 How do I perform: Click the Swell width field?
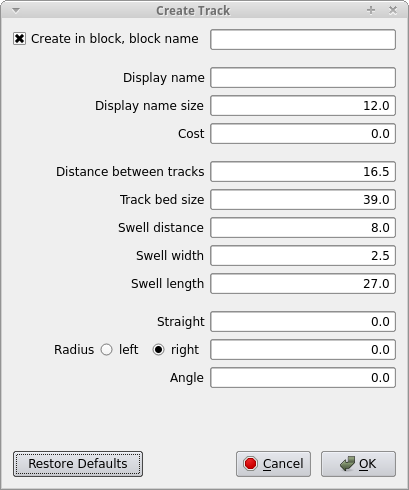[x=303, y=256]
